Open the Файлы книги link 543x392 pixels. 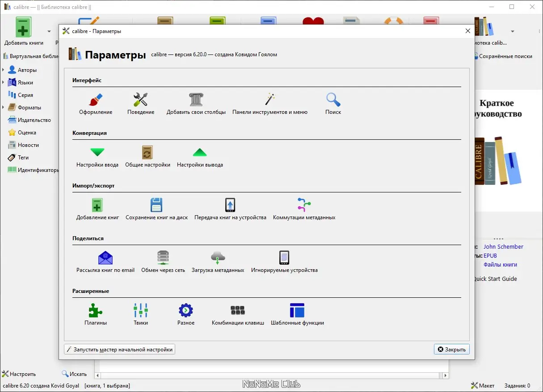click(x=500, y=264)
